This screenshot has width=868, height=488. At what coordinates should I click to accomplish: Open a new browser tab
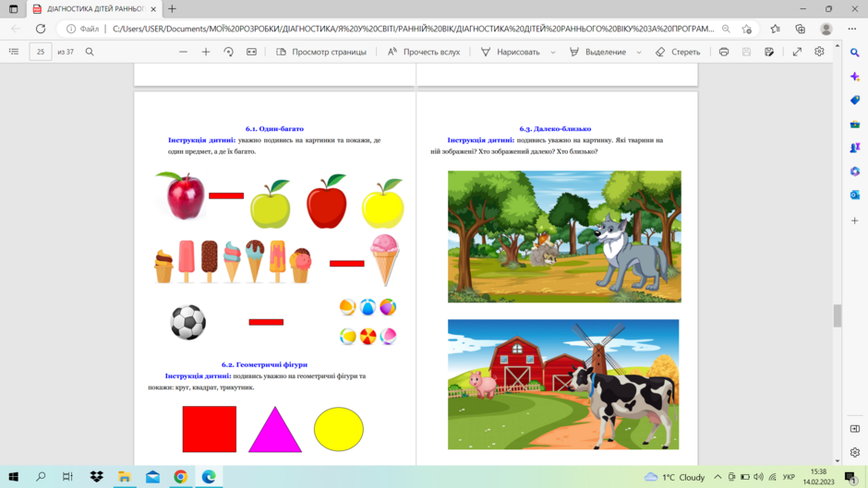(x=172, y=9)
